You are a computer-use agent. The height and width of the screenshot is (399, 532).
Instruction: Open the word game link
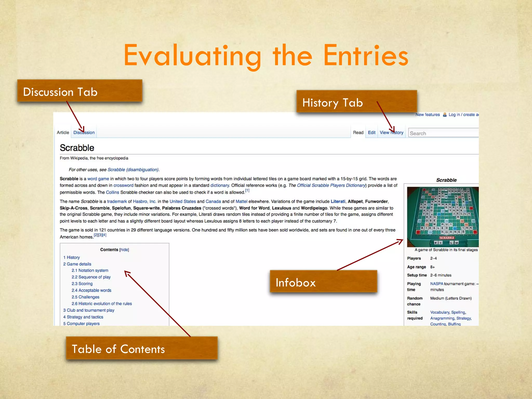click(98, 179)
